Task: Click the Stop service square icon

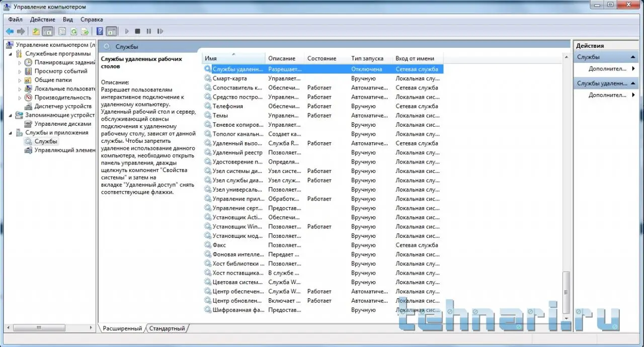Action: pyautogui.click(x=137, y=31)
